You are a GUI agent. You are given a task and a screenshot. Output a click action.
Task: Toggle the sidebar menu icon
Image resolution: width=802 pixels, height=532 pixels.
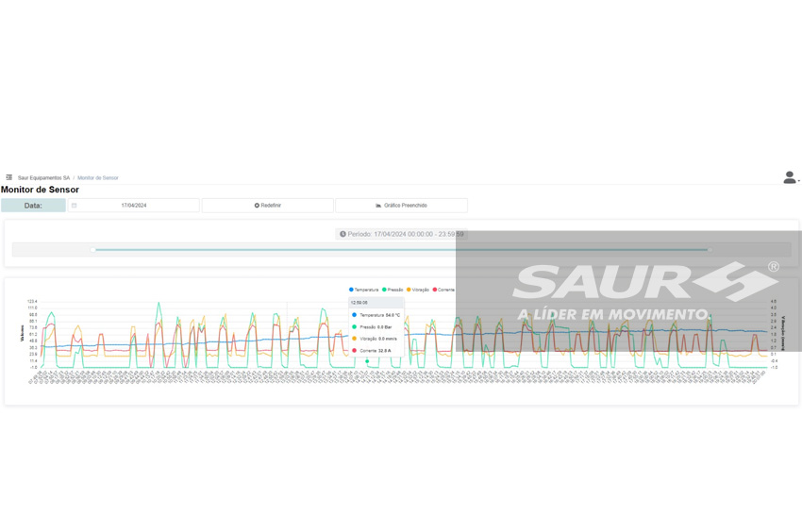8,177
